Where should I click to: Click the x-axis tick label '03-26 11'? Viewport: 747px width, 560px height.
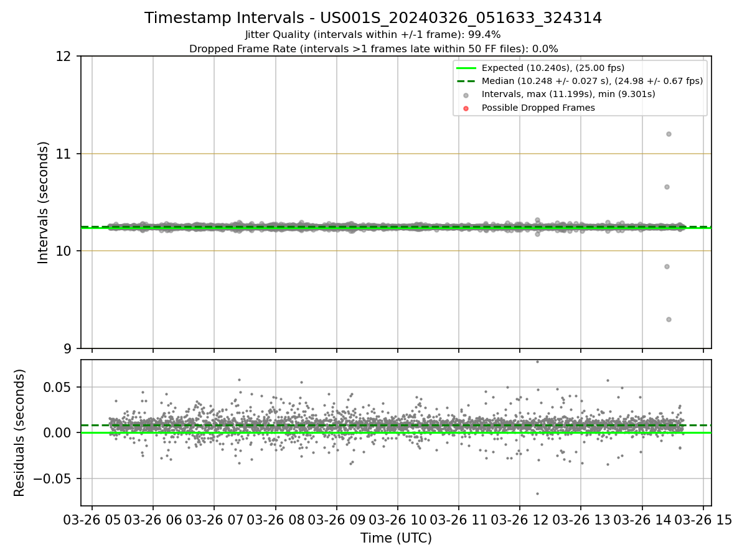(x=459, y=520)
